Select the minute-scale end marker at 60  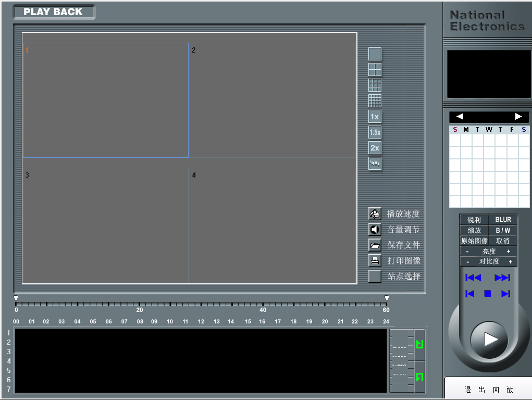pyautogui.click(x=387, y=298)
